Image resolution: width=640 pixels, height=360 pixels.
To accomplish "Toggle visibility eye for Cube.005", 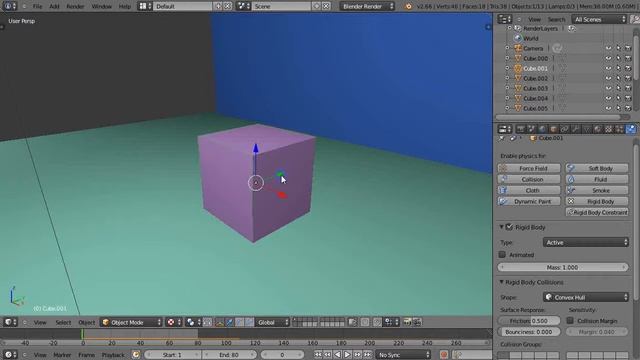I will pos(608,108).
